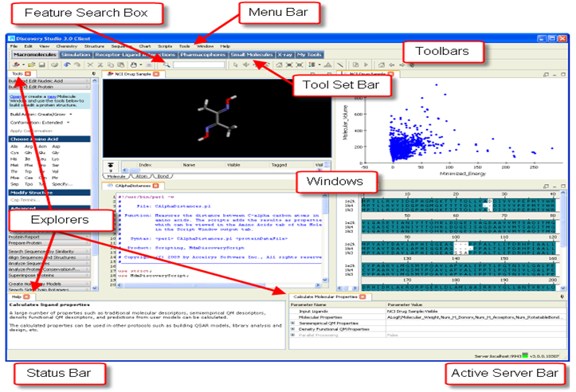Viewport: 576px width, 392px height.
Task: Expand the Superimpose Proteins tool group
Action: click(x=49, y=275)
